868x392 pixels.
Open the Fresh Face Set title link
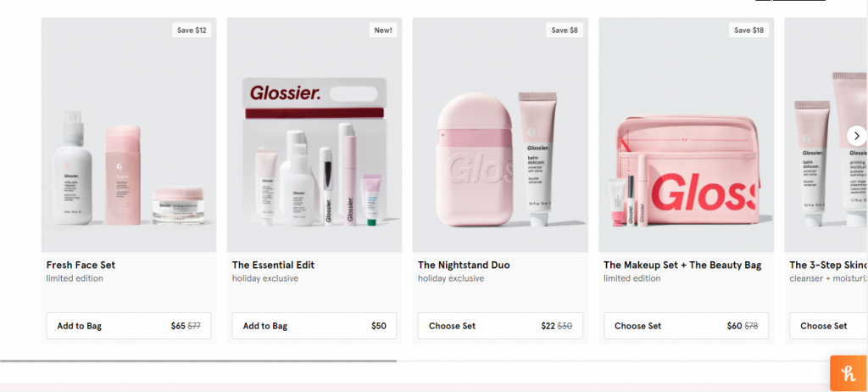tap(81, 265)
